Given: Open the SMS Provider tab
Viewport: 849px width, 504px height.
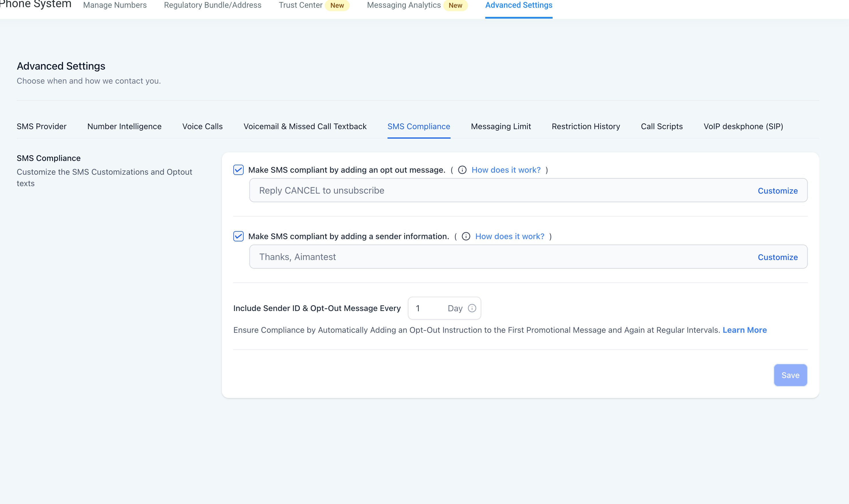Looking at the screenshot, I should click(42, 126).
